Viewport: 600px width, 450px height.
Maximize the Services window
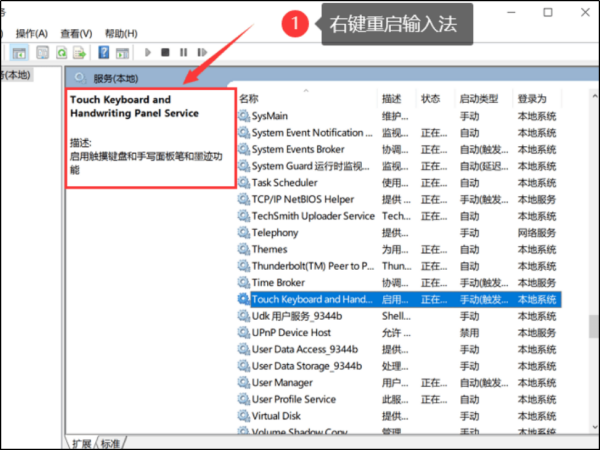click(548, 13)
